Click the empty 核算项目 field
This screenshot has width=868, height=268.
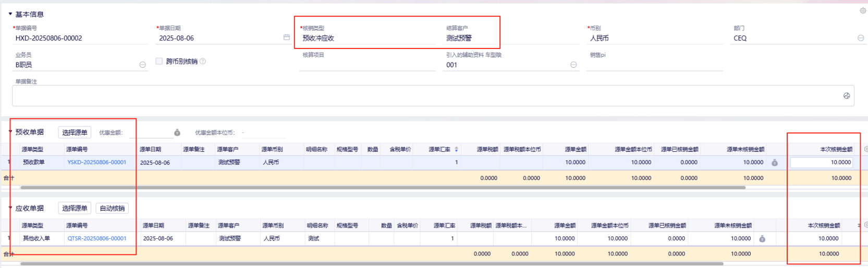coord(367,65)
